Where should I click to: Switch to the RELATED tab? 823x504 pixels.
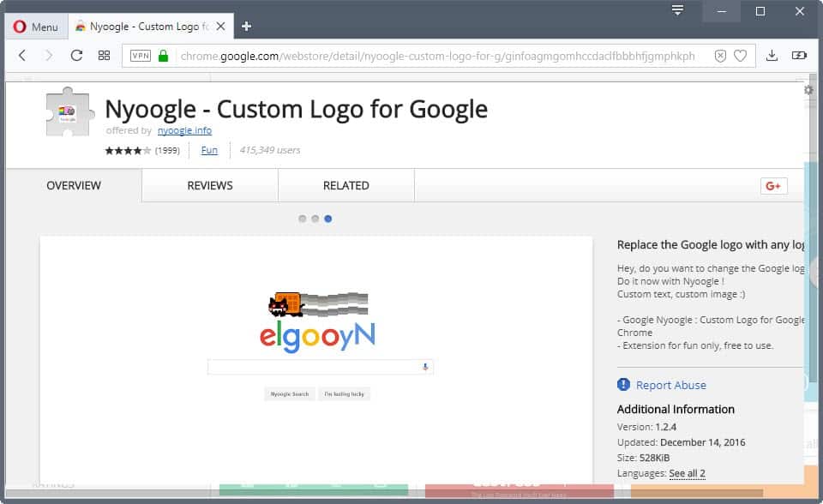coord(345,185)
